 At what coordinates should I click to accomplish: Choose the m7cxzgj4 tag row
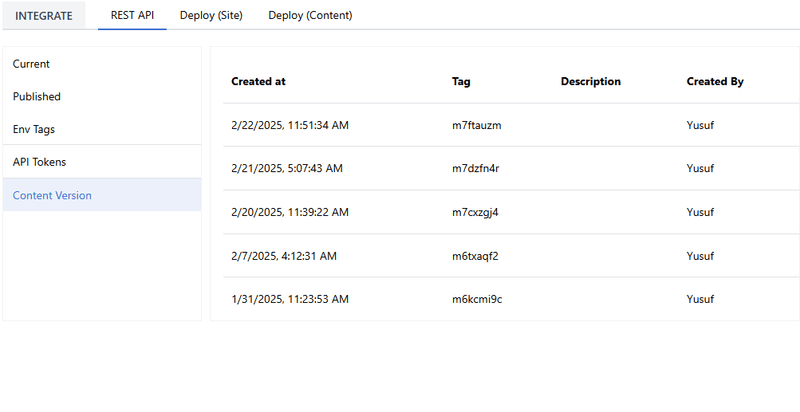(475, 212)
